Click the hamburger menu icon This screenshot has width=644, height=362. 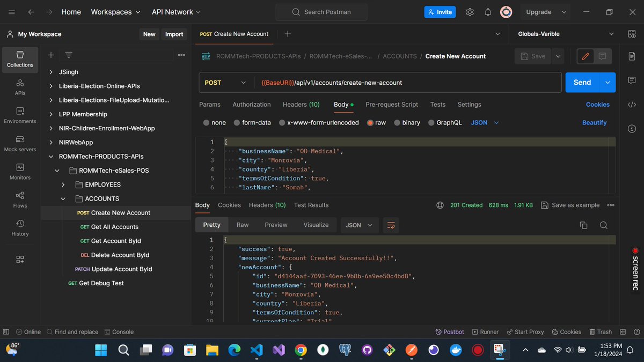(x=12, y=12)
